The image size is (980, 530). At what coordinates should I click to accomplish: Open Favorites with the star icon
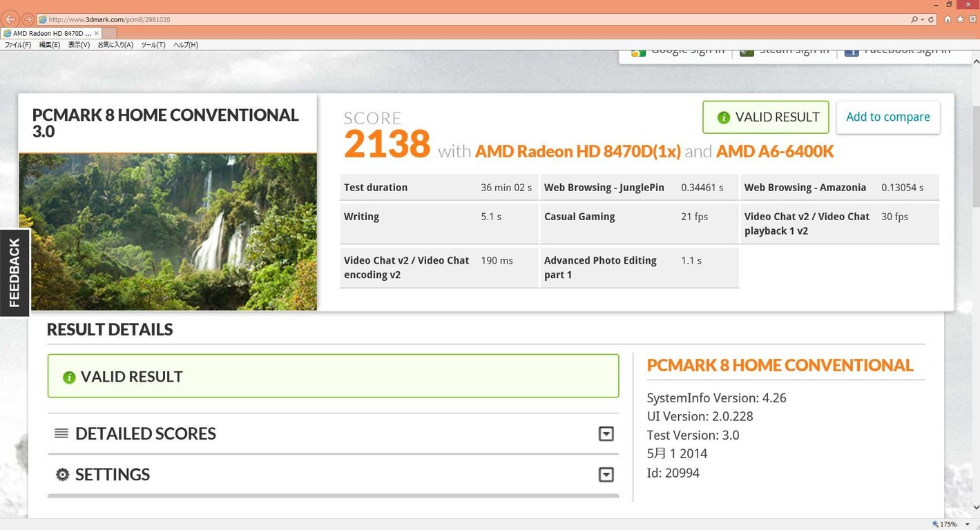coord(960,19)
